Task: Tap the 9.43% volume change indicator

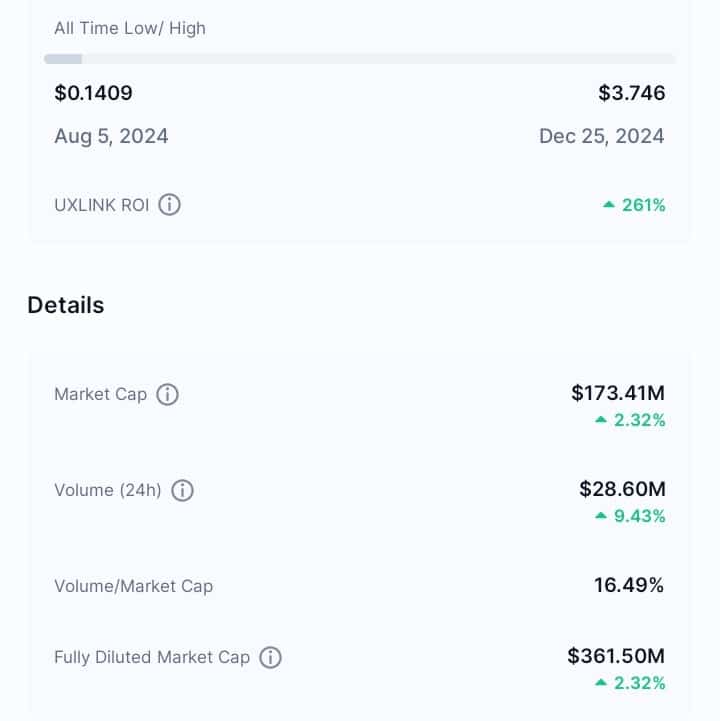Action: click(x=630, y=516)
